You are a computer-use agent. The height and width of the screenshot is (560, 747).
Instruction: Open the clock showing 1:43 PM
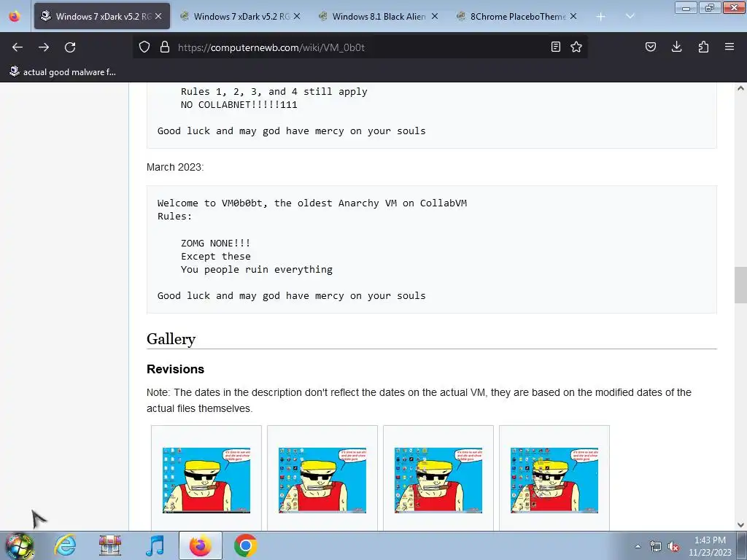pyautogui.click(x=710, y=546)
